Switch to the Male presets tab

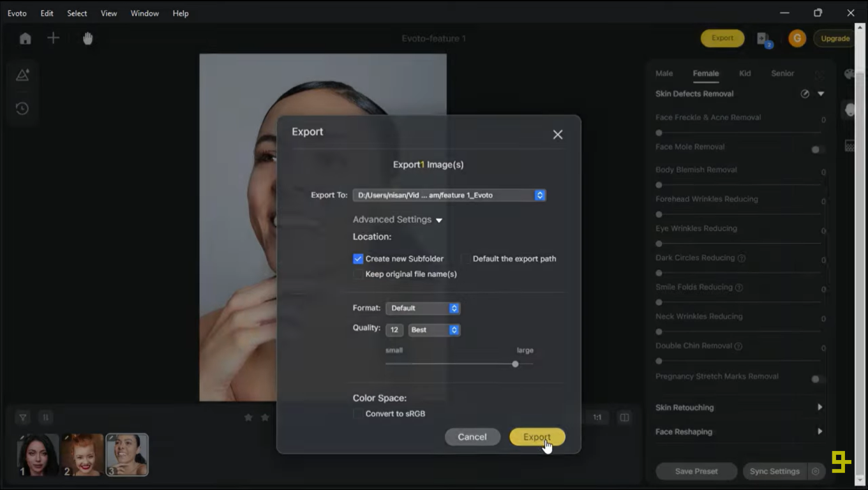click(x=664, y=73)
